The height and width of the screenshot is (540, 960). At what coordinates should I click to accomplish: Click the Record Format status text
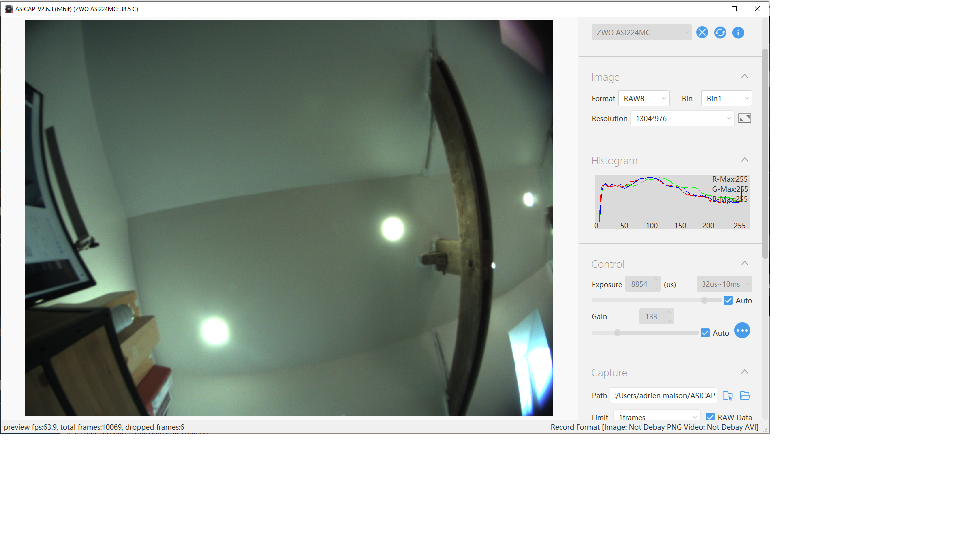click(654, 427)
